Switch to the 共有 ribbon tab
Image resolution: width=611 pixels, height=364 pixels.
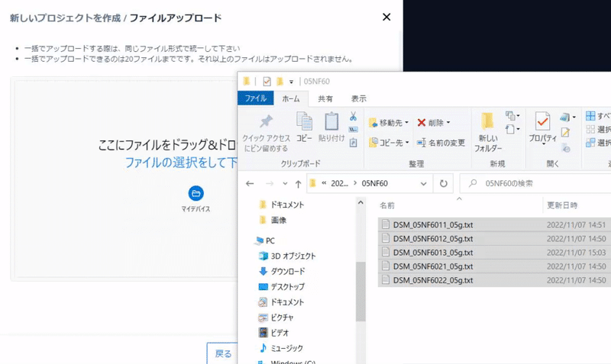325,99
